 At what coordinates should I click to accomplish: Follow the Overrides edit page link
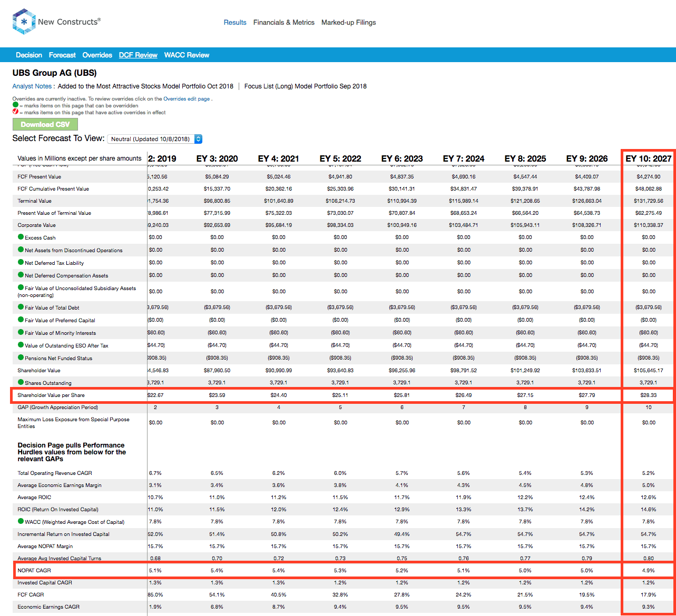(x=187, y=99)
